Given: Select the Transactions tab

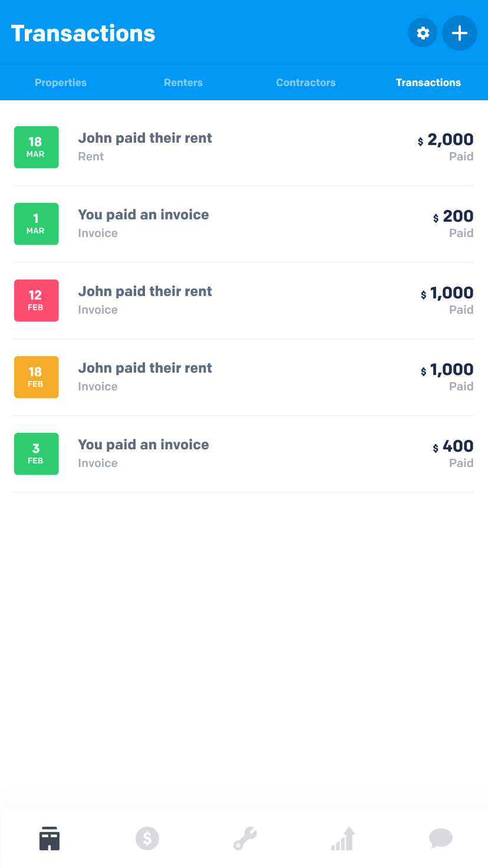Looking at the screenshot, I should point(428,83).
